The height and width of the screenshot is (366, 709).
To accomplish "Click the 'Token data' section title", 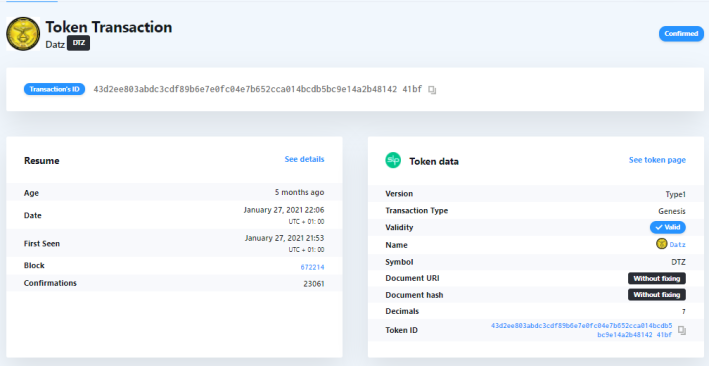I will pos(434,162).
